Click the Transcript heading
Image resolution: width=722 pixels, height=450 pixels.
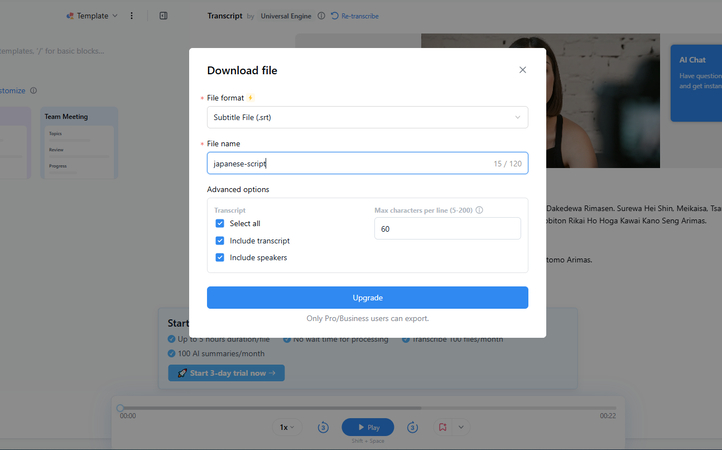click(225, 16)
